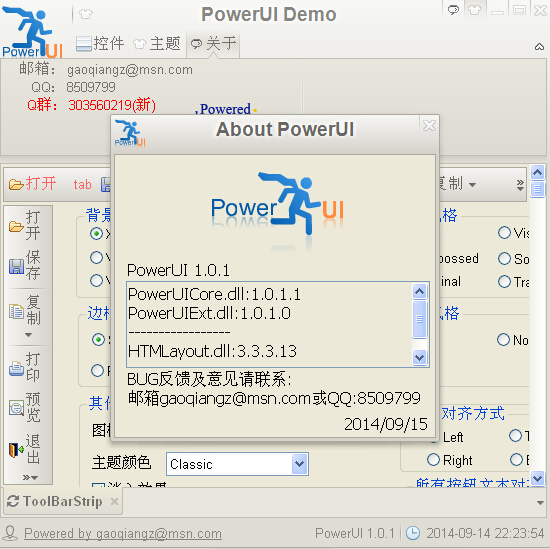Click the Exit door icon in sidebar
The height and width of the screenshot is (549, 550).
click(16, 450)
